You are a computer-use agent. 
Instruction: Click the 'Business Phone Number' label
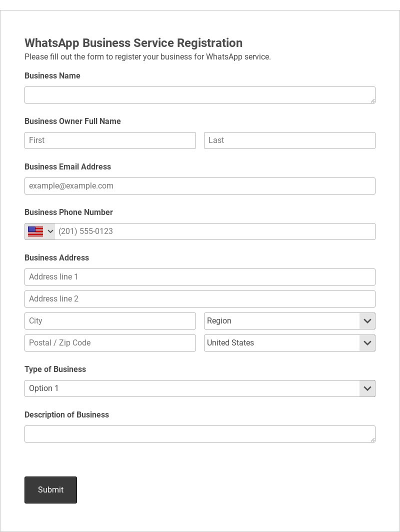pyautogui.click(x=68, y=212)
